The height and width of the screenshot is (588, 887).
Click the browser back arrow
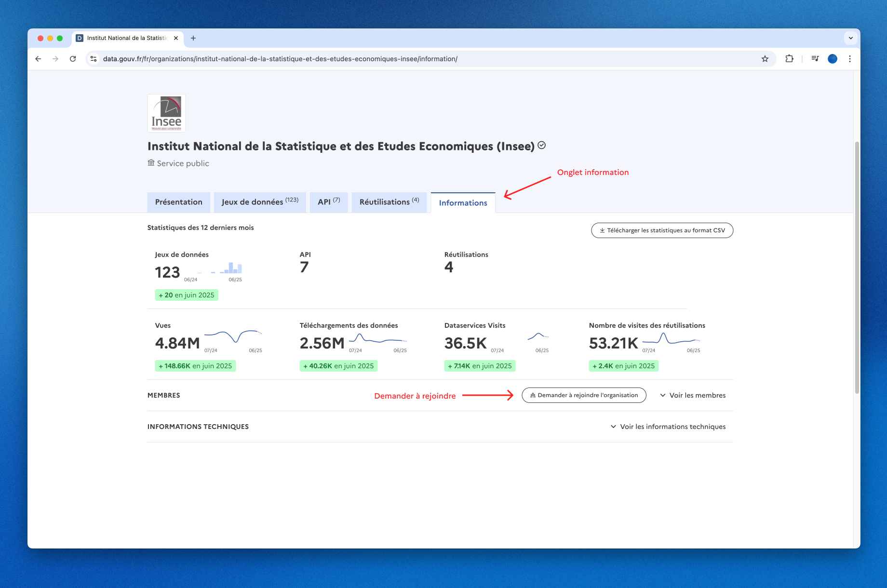[x=38, y=59]
